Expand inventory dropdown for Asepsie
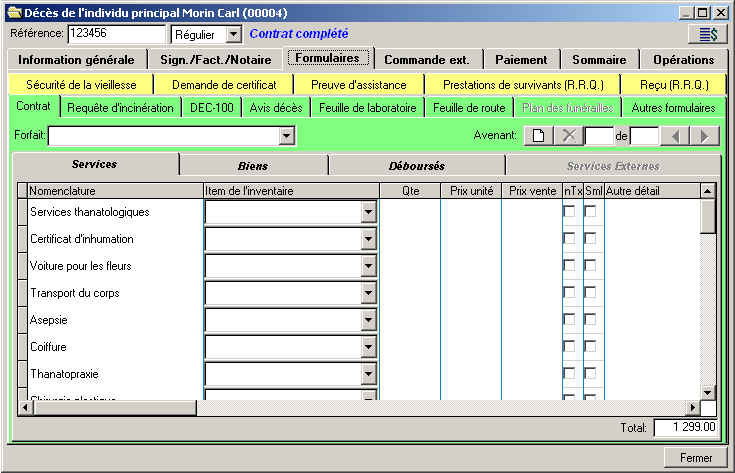Image resolution: width=735 pixels, height=473 pixels. [x=369, y=320]
